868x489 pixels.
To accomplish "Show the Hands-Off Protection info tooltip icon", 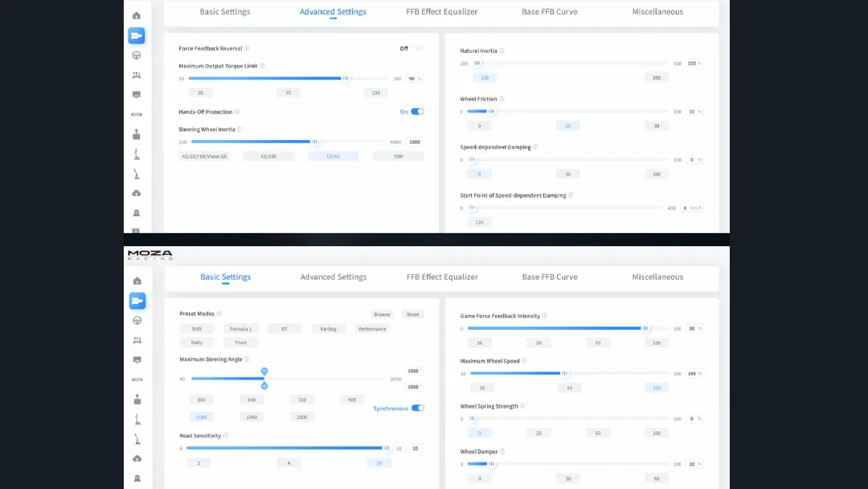I will [x=237, y=112].
